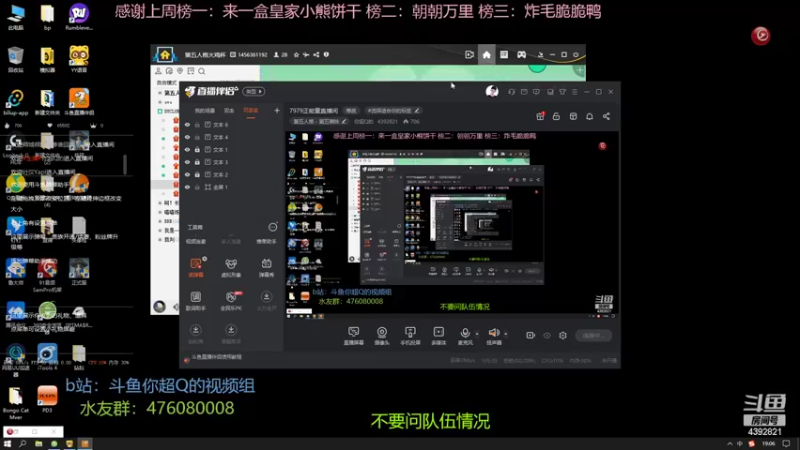Open the RumbleVerse desktop shortcut
This screenshot has height=450, width=800.
click(x=79, y=17)
